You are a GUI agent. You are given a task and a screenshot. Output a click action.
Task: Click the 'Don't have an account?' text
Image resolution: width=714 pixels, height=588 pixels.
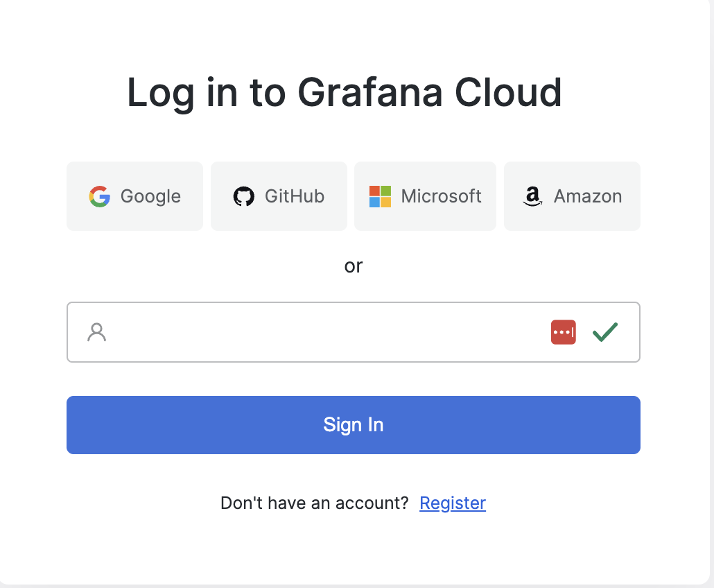click(x=315, y=503)
